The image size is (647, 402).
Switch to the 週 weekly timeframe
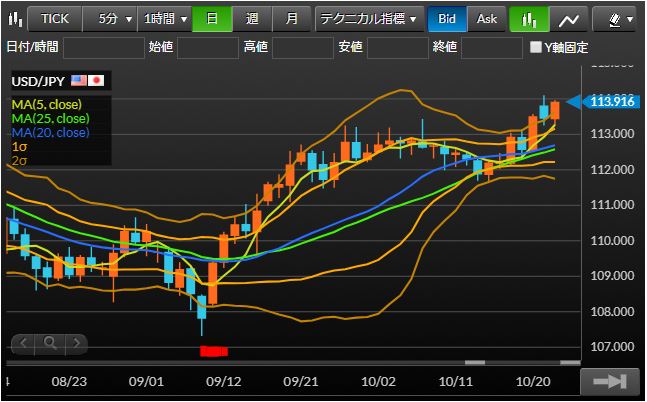point(252,19)
